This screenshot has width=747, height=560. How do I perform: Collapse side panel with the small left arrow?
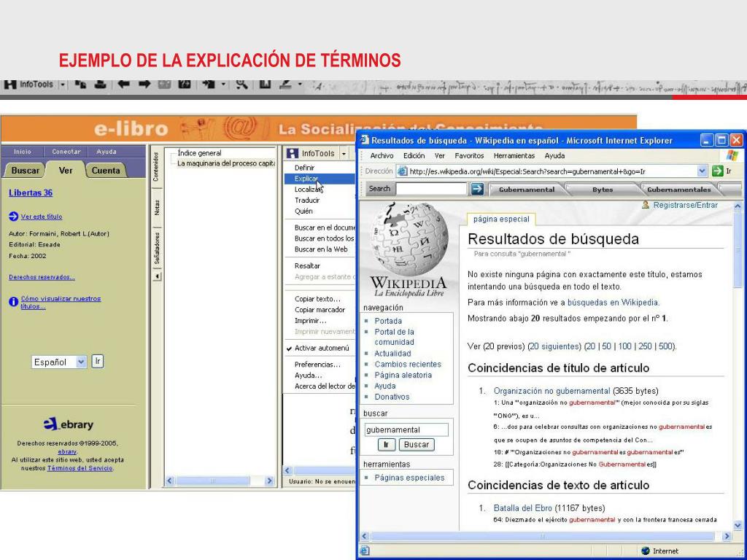pyautogui.click(x=158, y=276)
